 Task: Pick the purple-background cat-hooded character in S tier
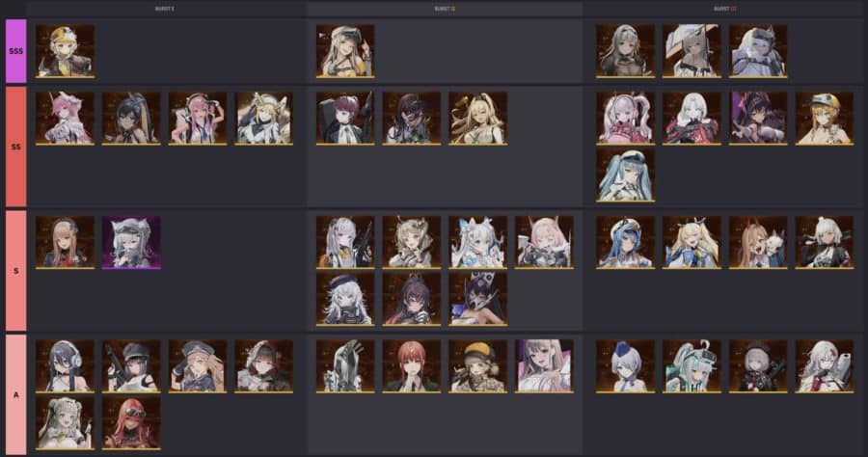click(x=131, y=242)
